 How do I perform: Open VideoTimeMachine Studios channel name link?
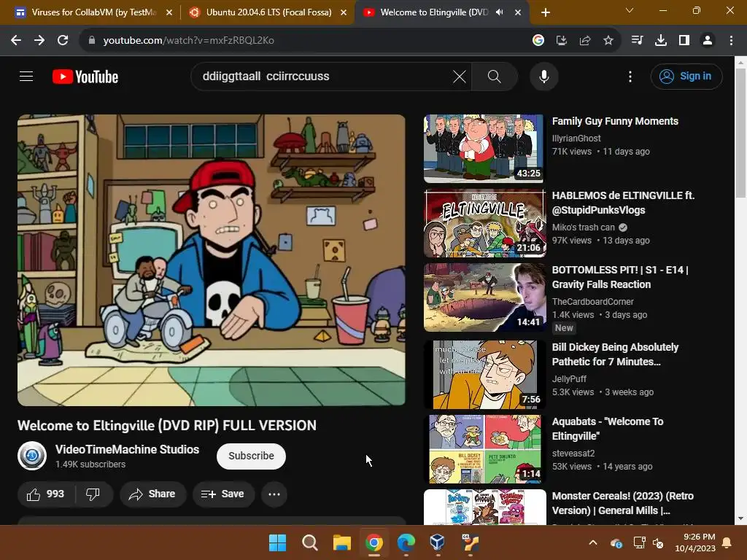tap(127, 449)
